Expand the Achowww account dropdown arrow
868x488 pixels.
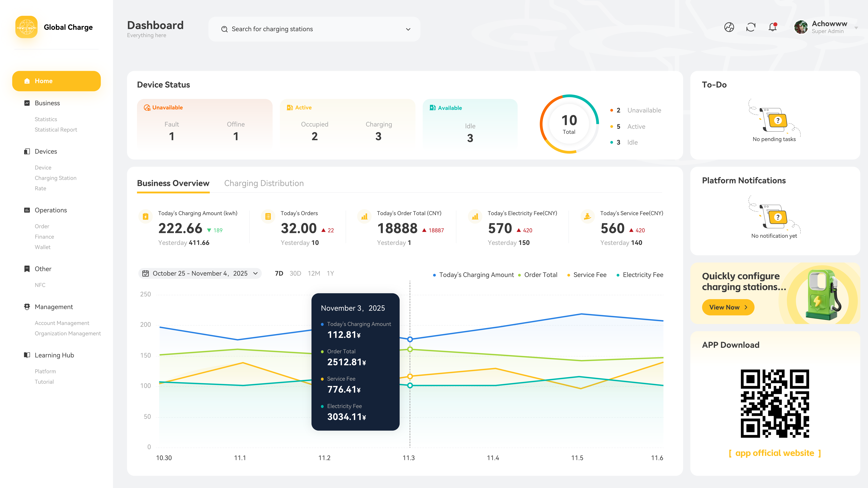856,28
